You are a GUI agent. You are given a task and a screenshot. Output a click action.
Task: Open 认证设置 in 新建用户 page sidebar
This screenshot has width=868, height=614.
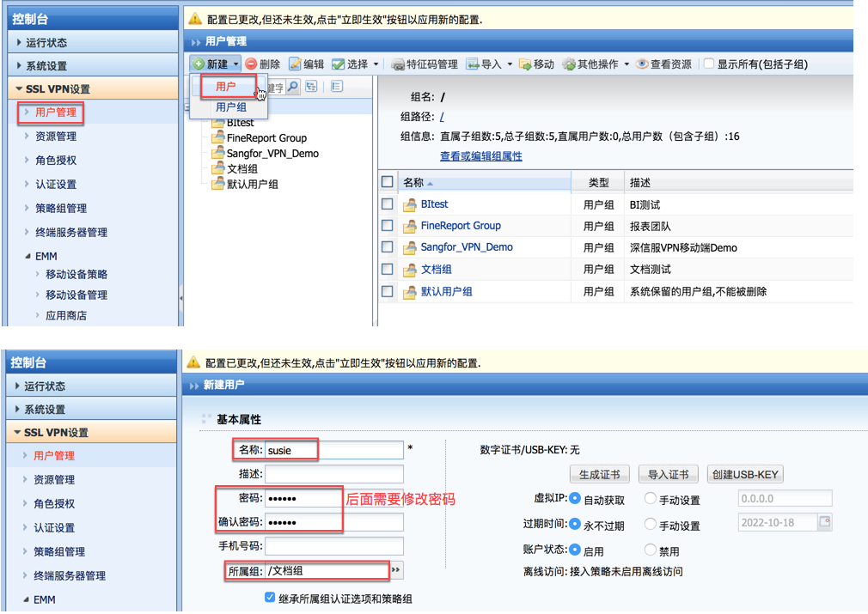[x=53, y=528]
